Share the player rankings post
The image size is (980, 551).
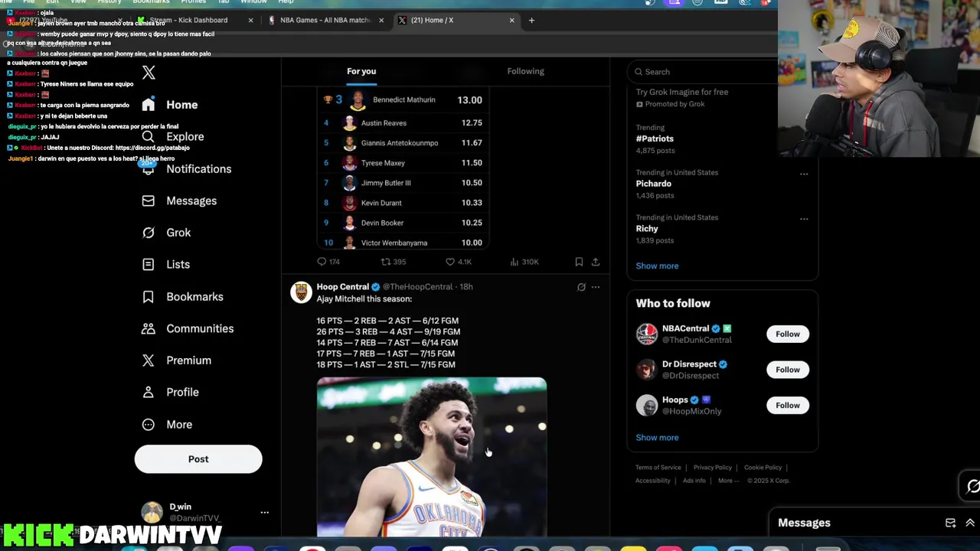[x=596, y=262]
